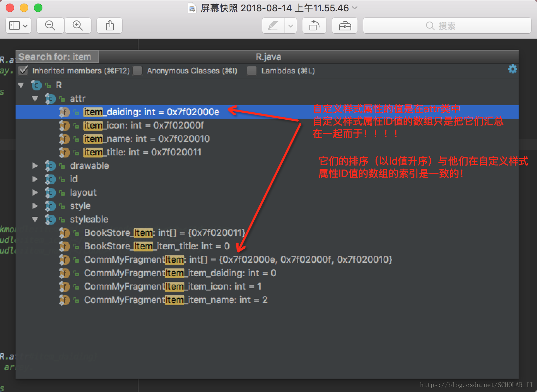537x392 pixels.
Task: Select CommMyFragmentItem_item_icon: int = 1
Action: click(x=173, y=286)
